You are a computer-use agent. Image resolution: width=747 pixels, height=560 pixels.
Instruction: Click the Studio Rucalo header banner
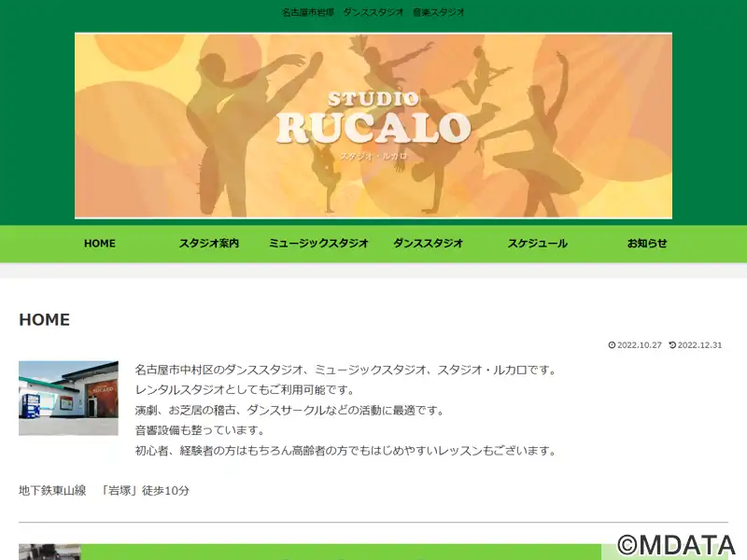[x=373, y=126]
